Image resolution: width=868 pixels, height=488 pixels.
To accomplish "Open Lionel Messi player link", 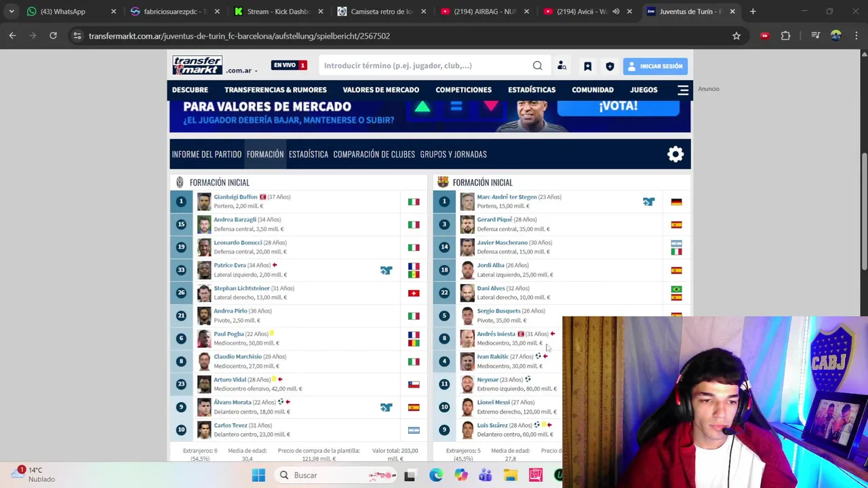I will [x=493, y=402].
